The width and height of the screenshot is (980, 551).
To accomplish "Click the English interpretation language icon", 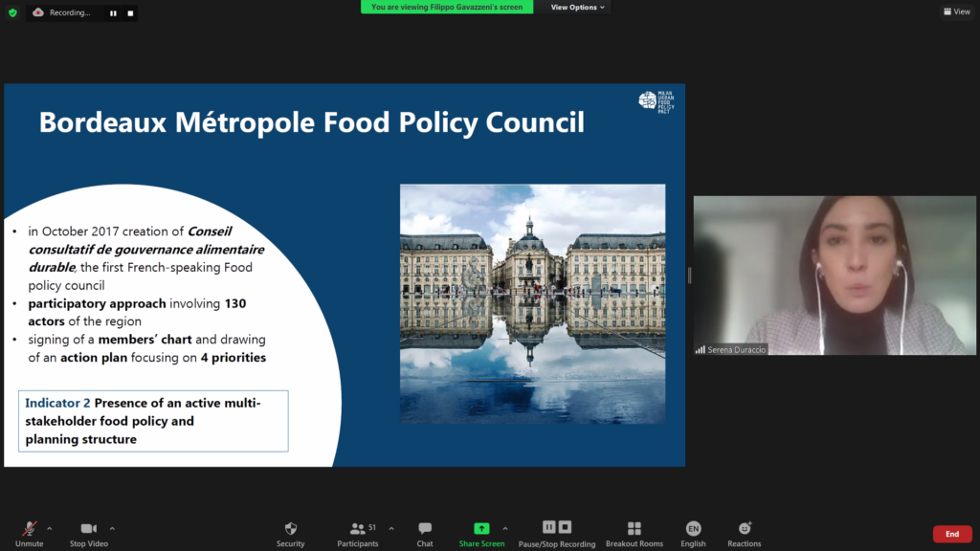I will pyautogui.click(x=693, y=533).
